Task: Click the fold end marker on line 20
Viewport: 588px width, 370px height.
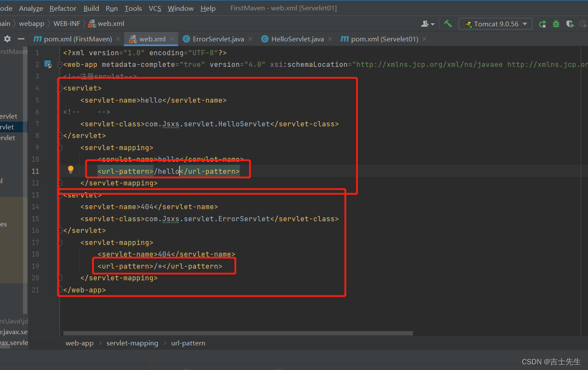Action: click(x=60, y=278)
